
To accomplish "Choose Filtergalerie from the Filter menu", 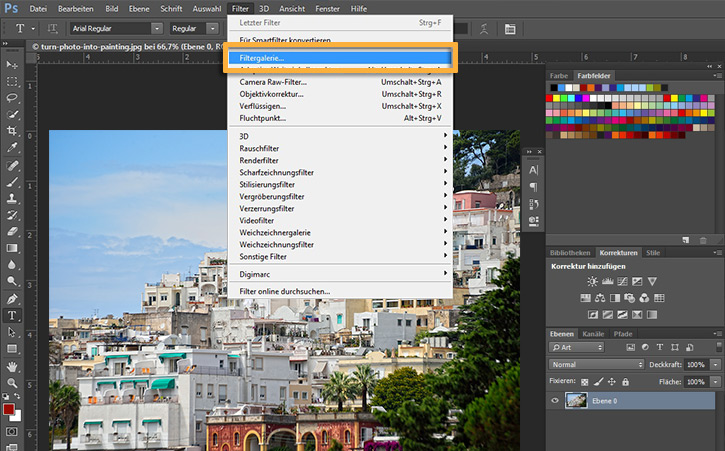I will [x=340, y=58].
